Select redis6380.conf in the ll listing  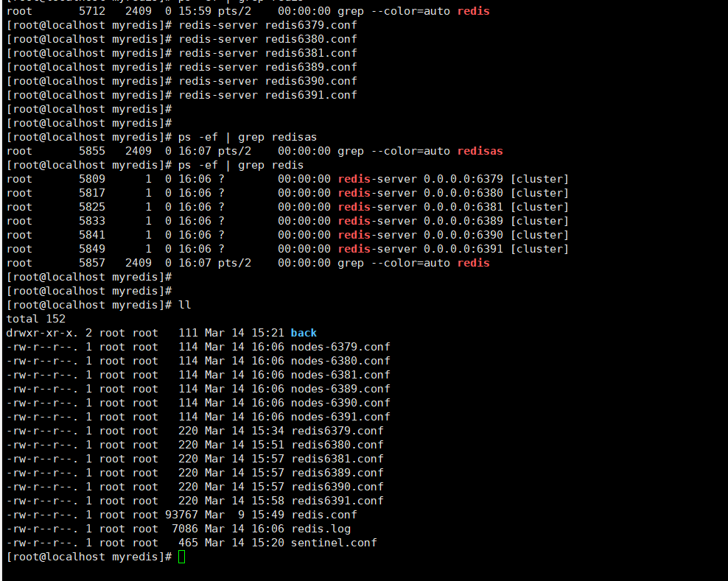pos(337,445)
